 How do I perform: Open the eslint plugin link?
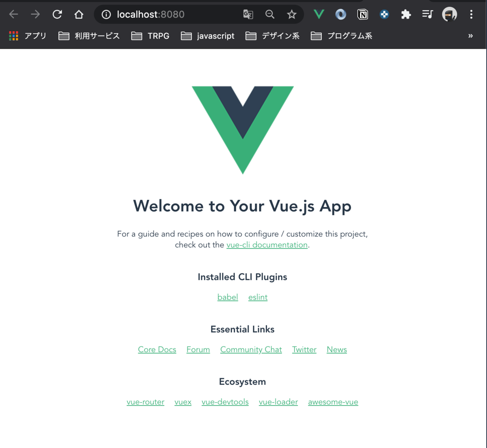258,297
